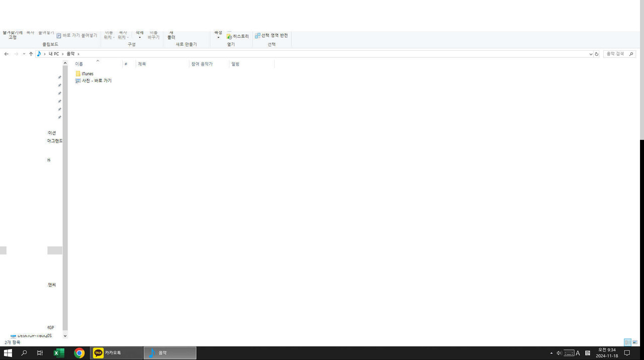Open Excel from the taskbar
The width and height of the screenshot is (644, 360).
[59, 353]
